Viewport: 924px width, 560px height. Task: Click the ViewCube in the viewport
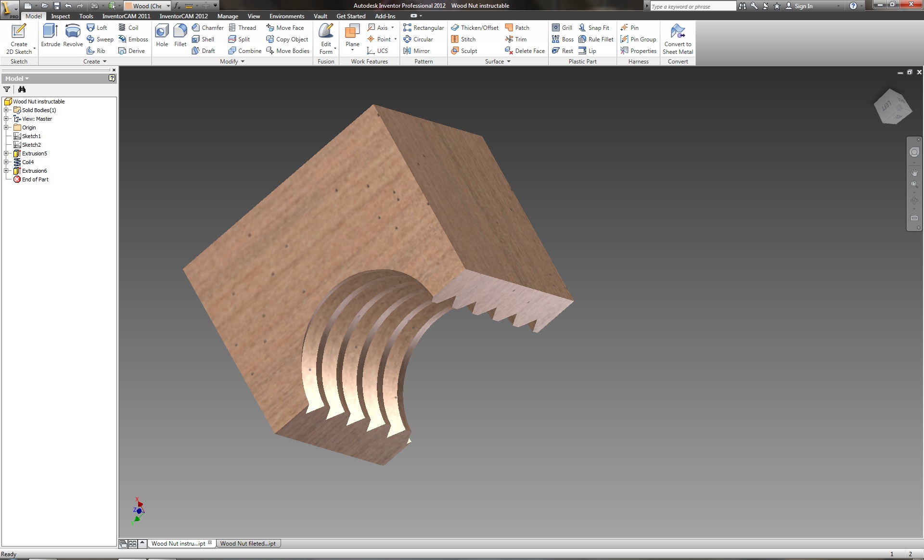(x=892, y=106)
